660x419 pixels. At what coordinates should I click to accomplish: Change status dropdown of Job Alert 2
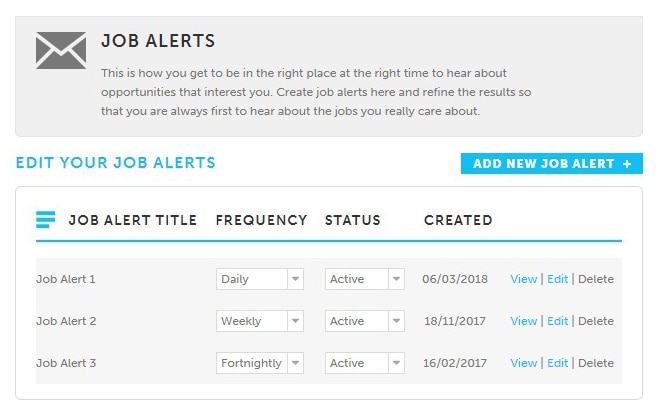364,322
